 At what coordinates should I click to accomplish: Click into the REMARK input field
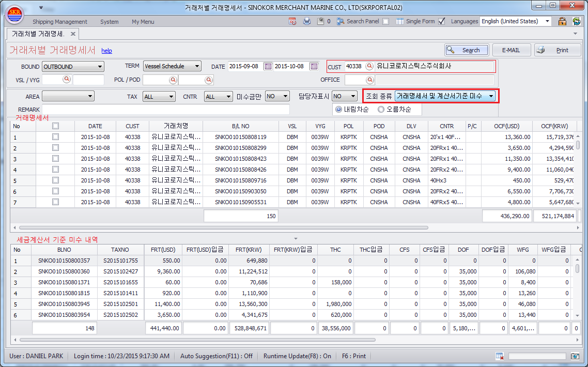(x=166, y=110)
